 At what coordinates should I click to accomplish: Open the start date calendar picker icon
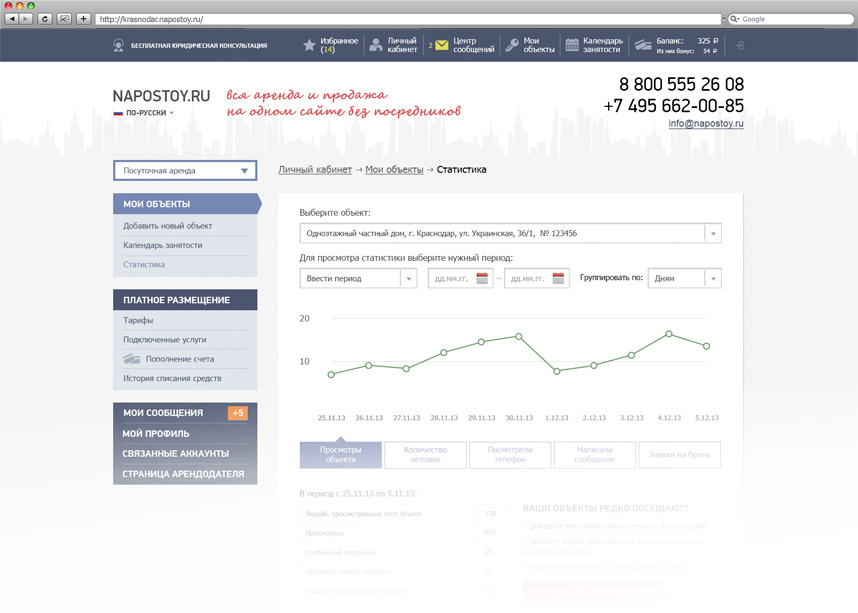(482, 278)
